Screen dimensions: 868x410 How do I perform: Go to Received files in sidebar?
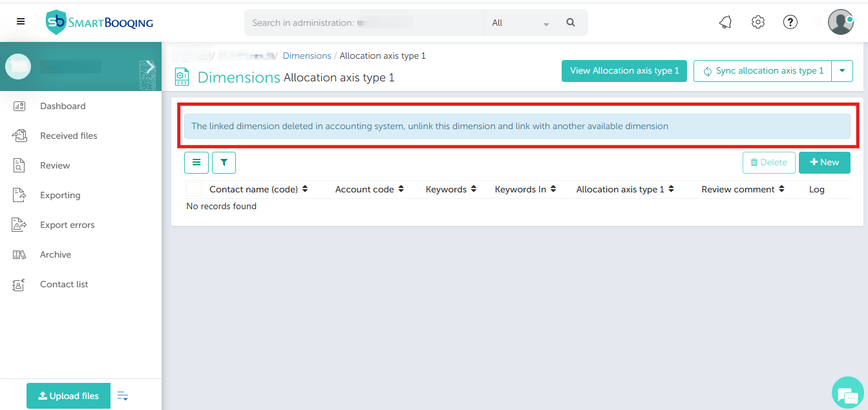69,136
